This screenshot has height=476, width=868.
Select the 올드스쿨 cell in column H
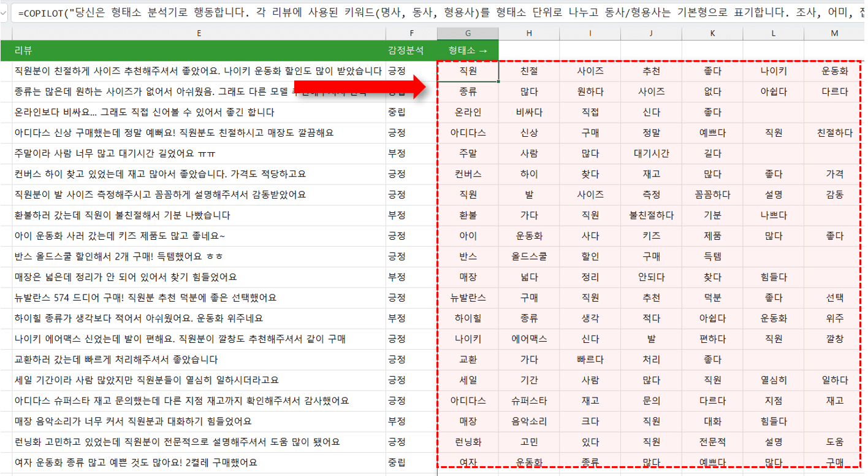click(x=528, y=256)
